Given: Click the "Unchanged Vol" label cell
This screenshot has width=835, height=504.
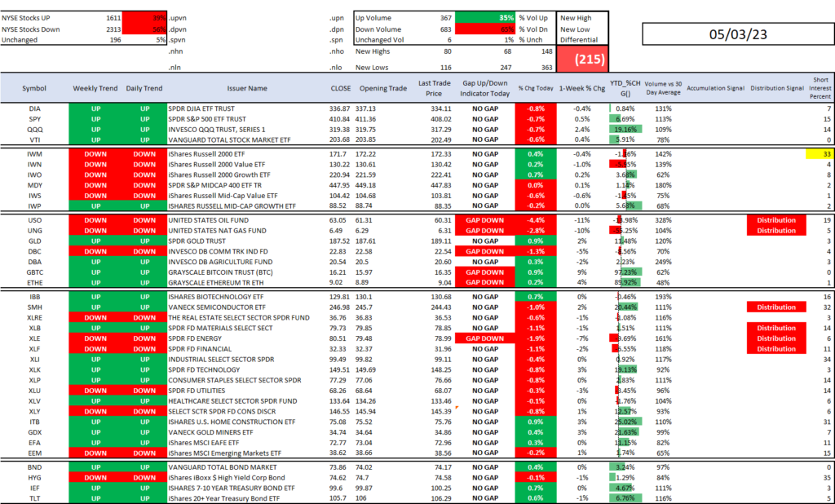Looking at the screenshot, I should point(380,40).
